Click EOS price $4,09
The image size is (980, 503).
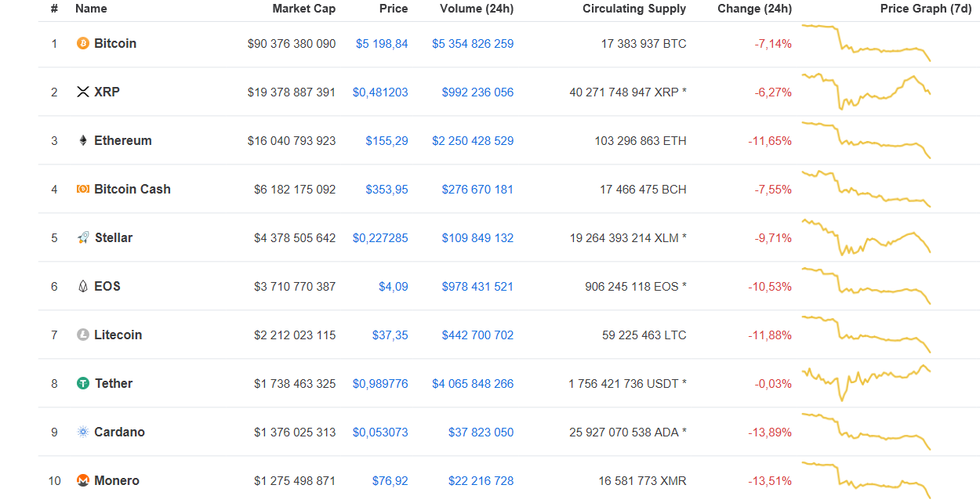(x=394, y=287)
